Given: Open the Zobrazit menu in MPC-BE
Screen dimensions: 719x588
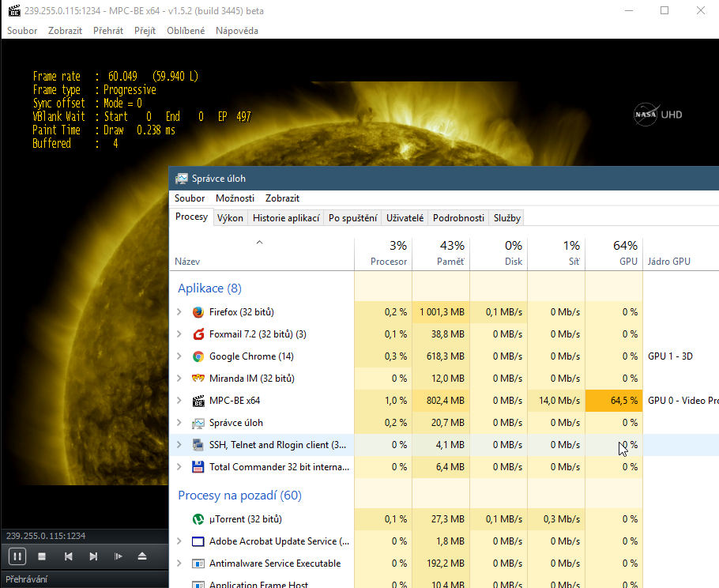Looking at the screenshot, I should (x=65, y=31).
